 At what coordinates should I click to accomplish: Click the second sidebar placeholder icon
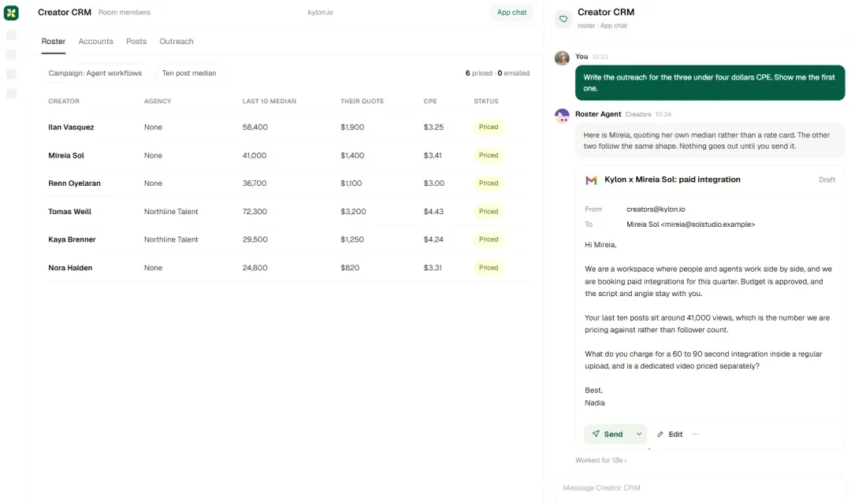11,55
